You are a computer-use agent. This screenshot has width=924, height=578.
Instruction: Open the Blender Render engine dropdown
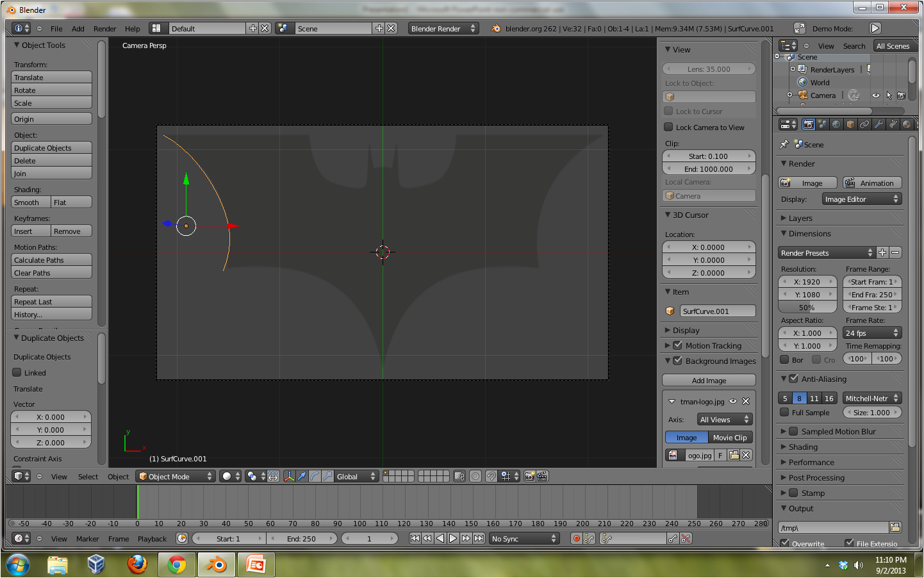pos(443,28)
